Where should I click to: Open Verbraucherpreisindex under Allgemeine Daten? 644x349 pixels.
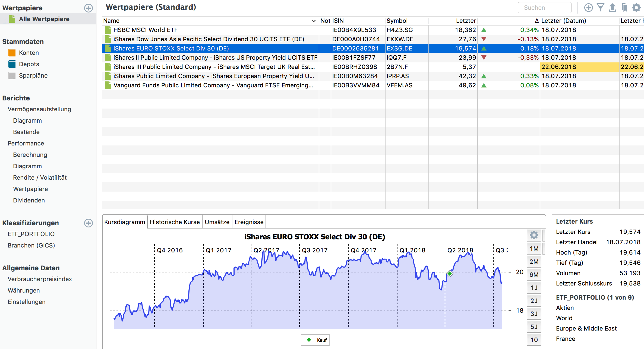click(40, 279)
